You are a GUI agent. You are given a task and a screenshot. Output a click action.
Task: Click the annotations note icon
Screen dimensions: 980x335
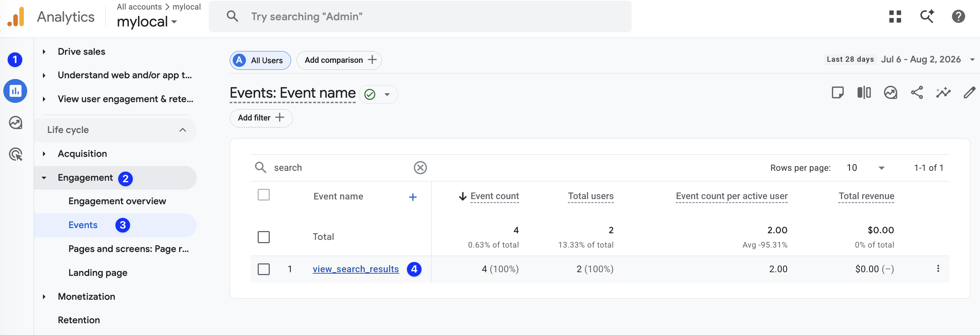[837, 93]
